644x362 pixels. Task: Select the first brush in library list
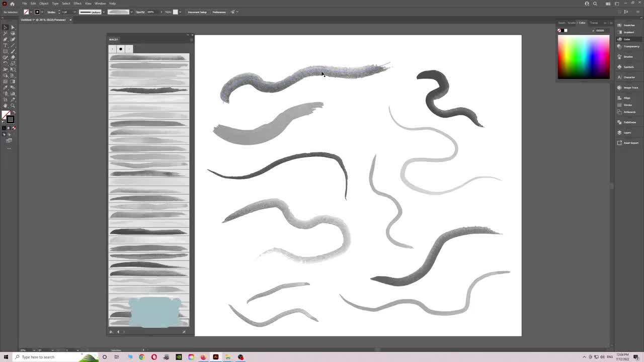[148, 58]
